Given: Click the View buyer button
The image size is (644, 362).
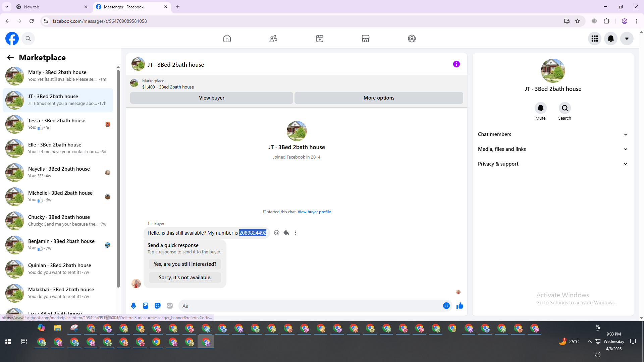Looking at the screenshot, I should (211, 98).
